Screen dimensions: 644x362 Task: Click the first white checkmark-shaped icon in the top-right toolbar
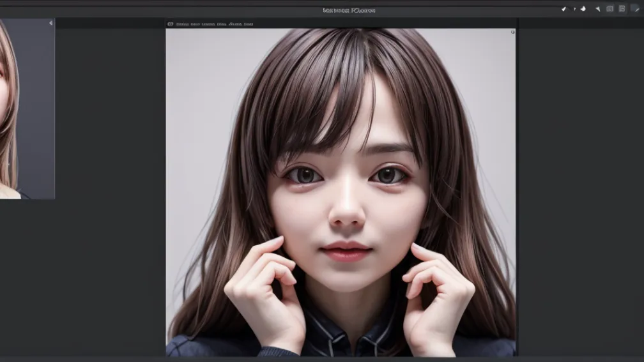[563, 9]
